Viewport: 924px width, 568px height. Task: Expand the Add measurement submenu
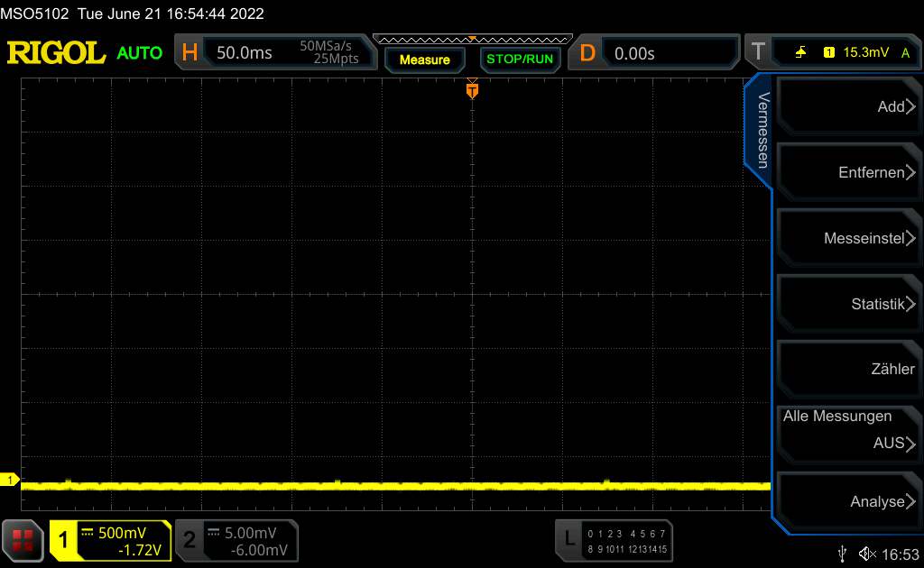coord(846,107)
